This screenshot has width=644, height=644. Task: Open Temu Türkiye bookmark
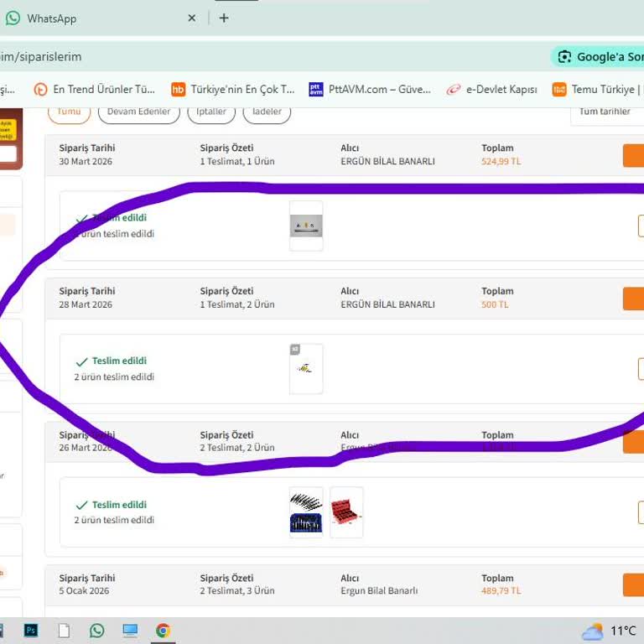(x=598, y=89)
